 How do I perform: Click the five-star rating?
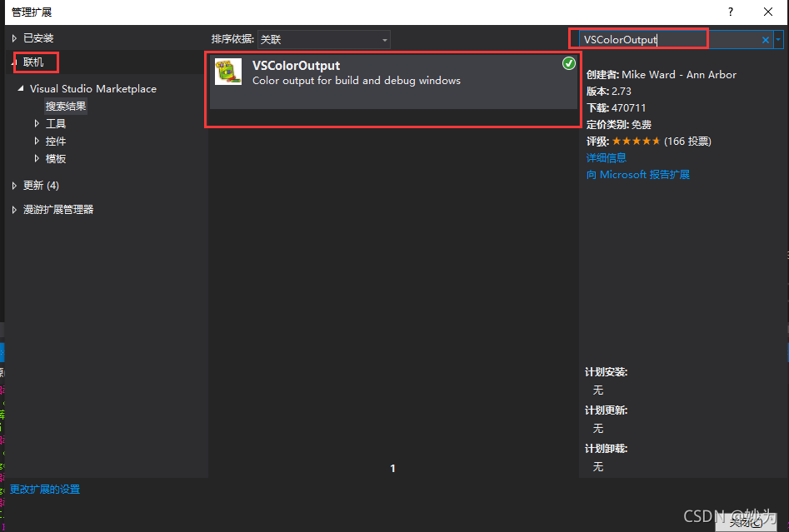coord(636,142)
